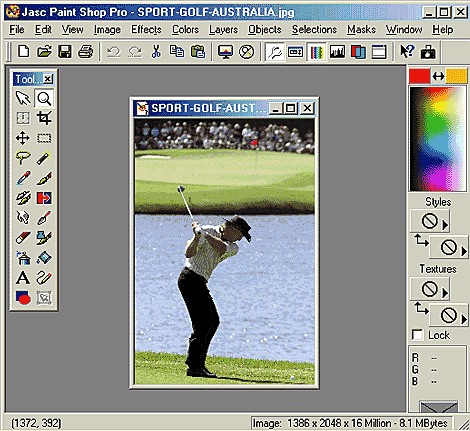Open the Help menu
This screenshot has height=431, width=470.
pos(443,30)
